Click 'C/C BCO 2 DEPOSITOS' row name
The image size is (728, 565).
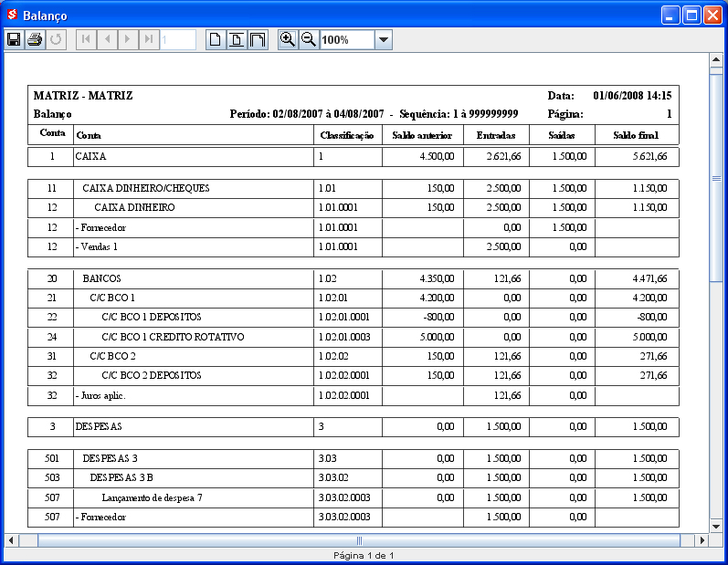(152, 375)
